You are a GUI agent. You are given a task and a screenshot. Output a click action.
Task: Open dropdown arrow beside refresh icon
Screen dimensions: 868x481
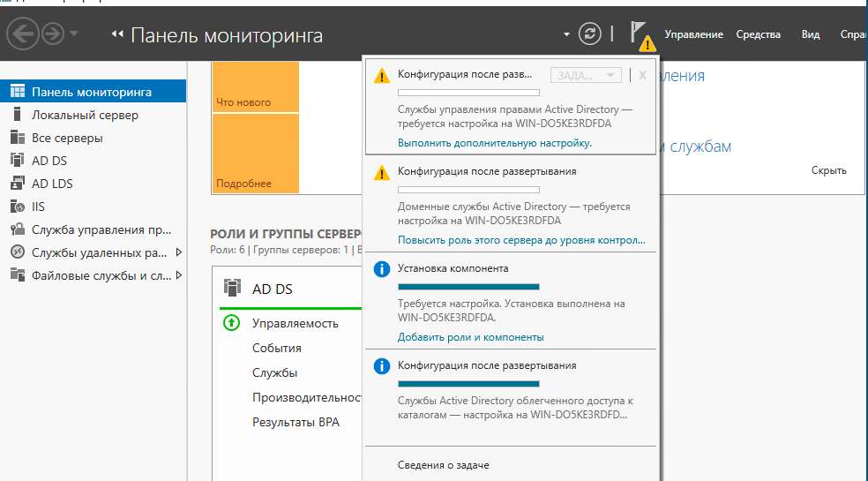[566, 34]
